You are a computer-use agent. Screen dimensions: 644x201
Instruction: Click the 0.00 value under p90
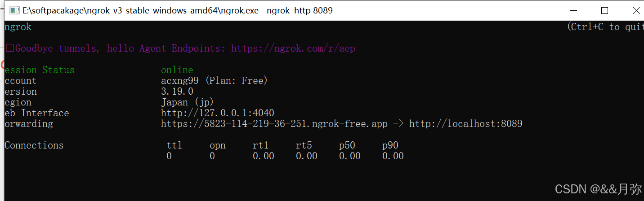pyautogui.click(x=393, y=156)
